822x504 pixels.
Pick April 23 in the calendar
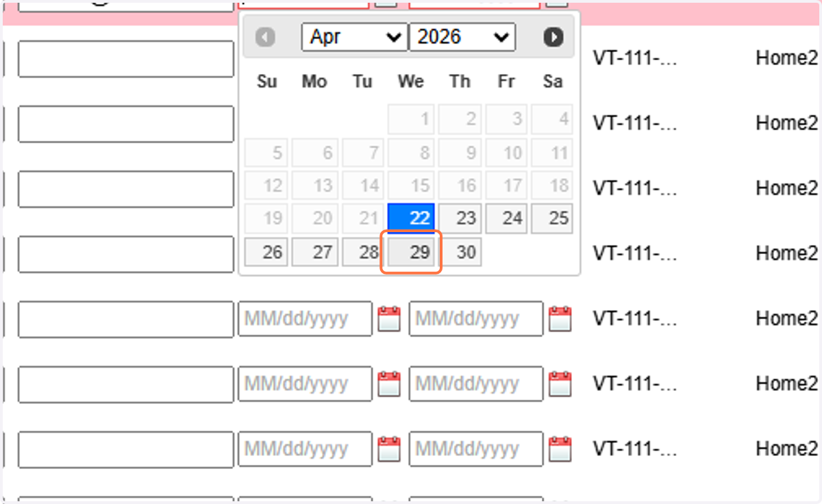tap(460, 218)
